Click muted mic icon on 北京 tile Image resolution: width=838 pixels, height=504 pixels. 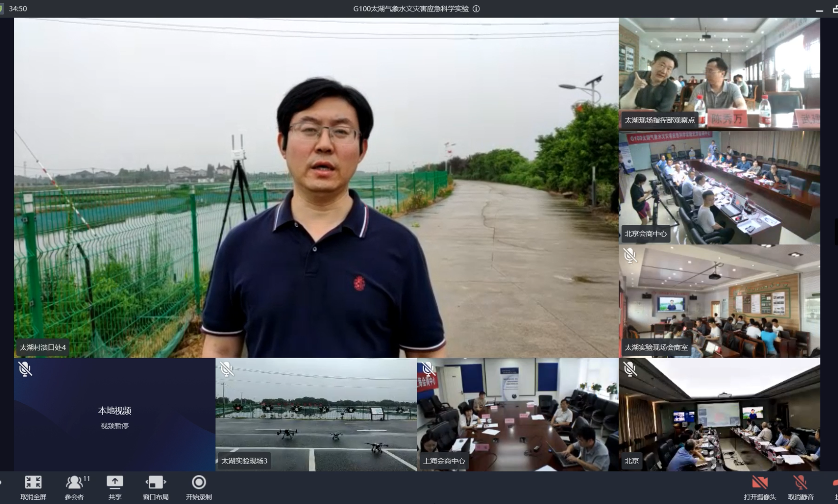coord(630,369)
